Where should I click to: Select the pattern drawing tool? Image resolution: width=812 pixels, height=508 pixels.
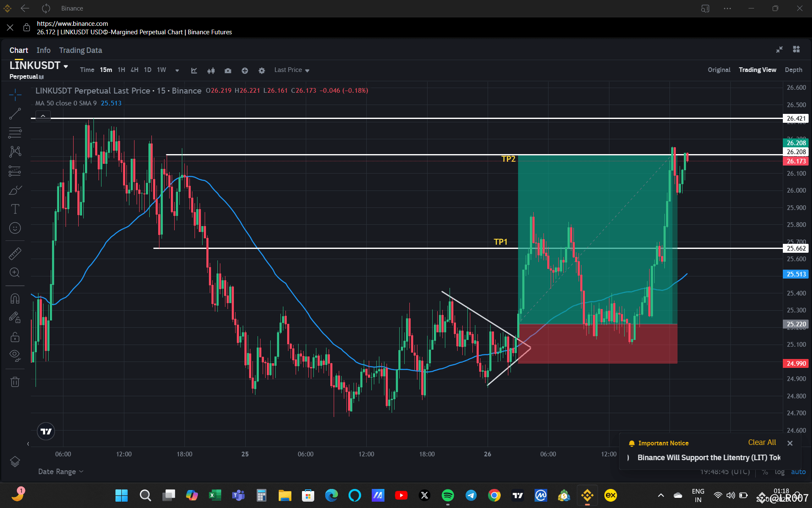tap(15, 152)
